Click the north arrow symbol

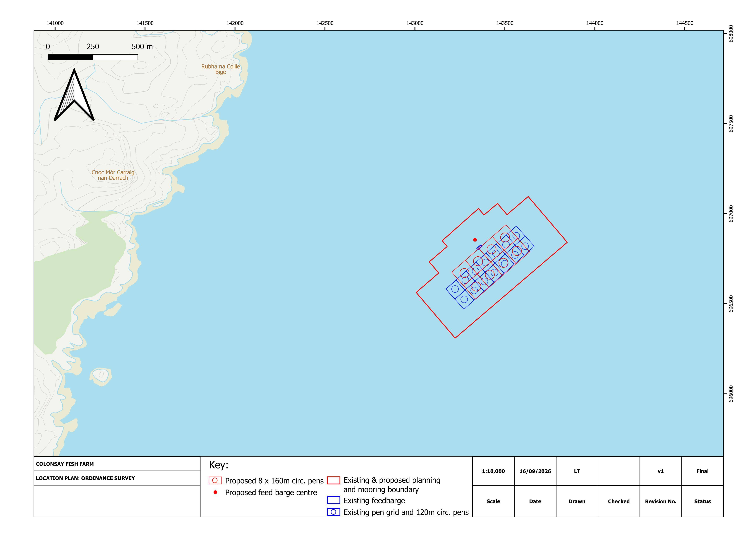(74, 95)
